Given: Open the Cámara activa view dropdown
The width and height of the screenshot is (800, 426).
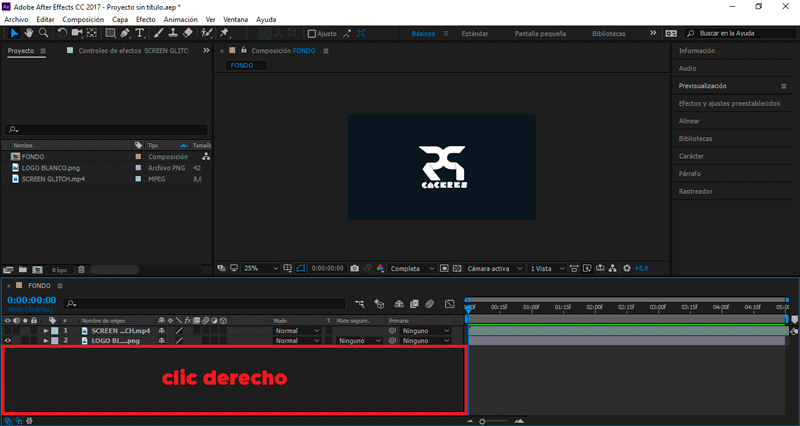Looking at the screenshot, I should pyautogui.click(x=494, y=268).
